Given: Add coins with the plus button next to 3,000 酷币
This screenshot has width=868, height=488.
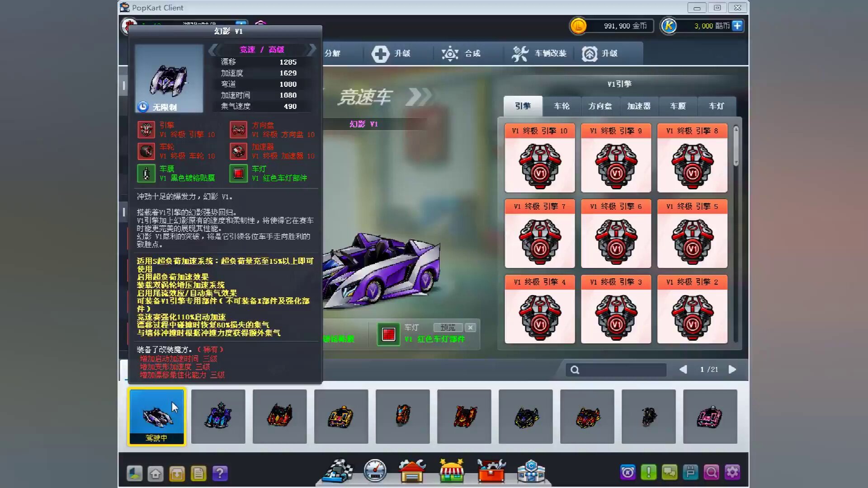Looking at the screenshot, I should [x=737, y=26].
